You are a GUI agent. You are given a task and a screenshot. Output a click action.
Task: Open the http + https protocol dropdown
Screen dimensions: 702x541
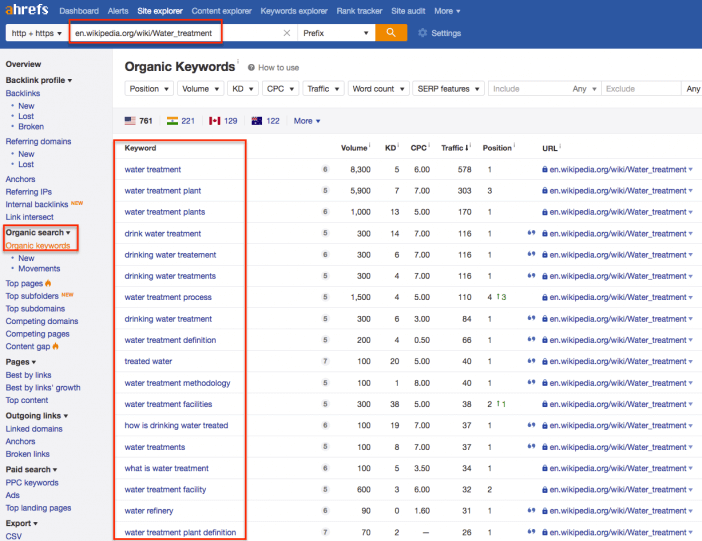pos(36,33)
